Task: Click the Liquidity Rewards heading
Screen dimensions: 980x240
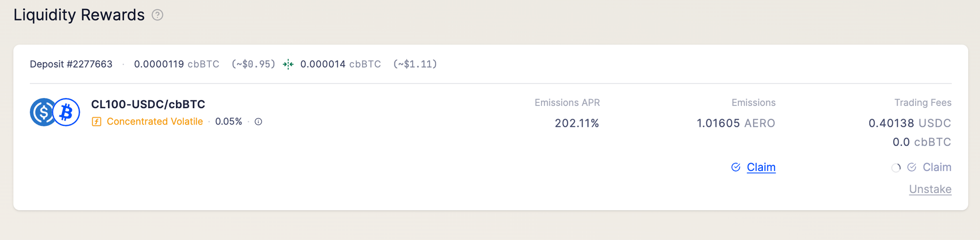Action: (x=79, y=15)
